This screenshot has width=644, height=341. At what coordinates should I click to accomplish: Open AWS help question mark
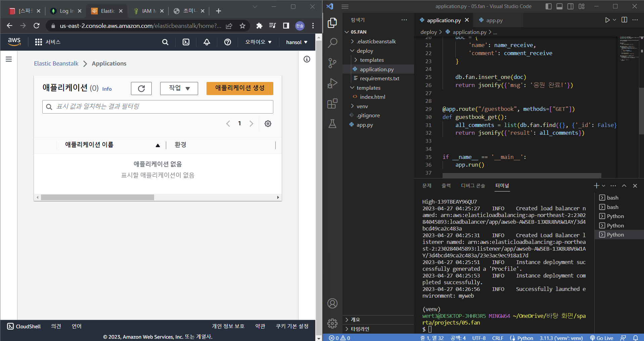point(228,42)
